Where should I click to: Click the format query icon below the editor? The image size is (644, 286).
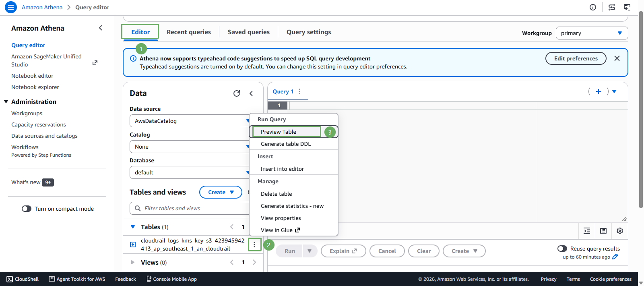tap(587, 231)
